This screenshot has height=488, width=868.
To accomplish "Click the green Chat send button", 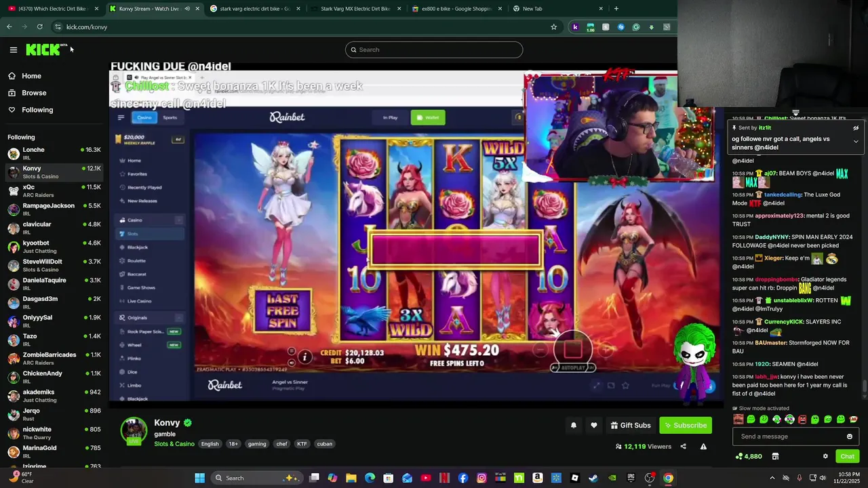I will (x=847, y=456).
